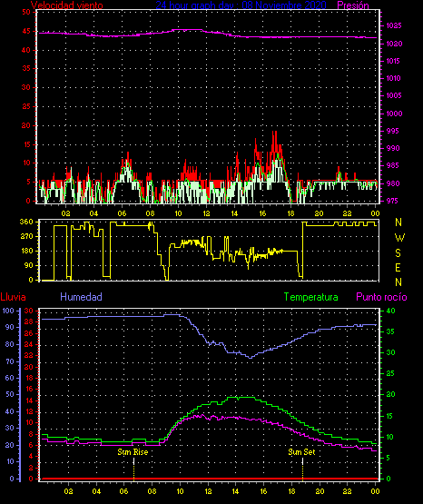Click the sunrise vertical marker line
Image resolution: width=423 pixels, height=504 pixels.
133,469
